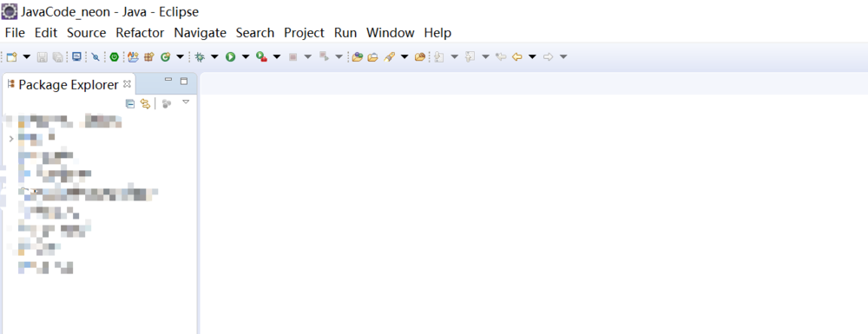The width and height of the screenshot is (868, 334).
Task: Click the green power circle icon
Action: 114,56
